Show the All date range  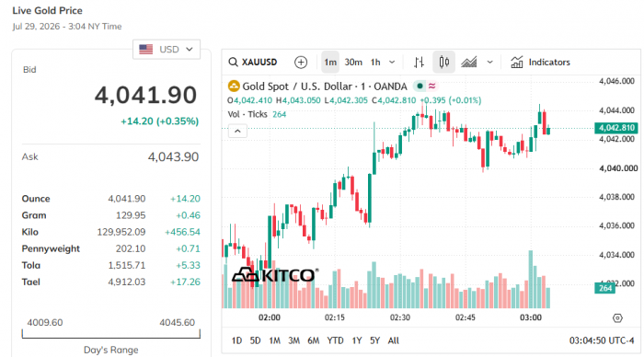393,340
